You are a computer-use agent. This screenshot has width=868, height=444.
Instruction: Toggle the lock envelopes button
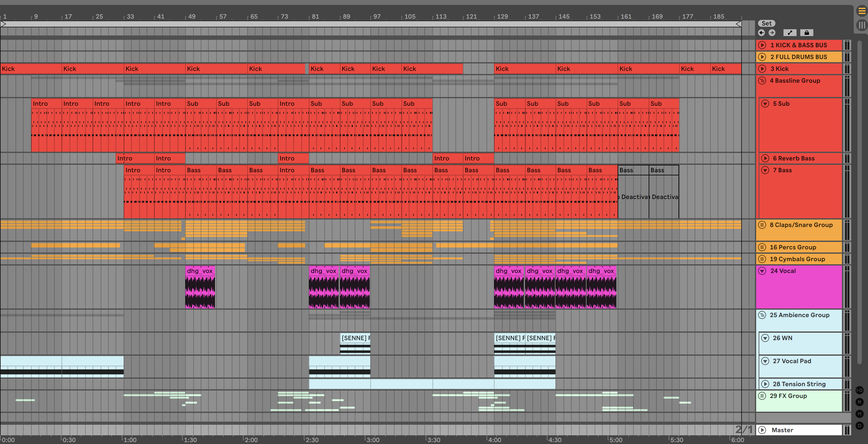806,33
